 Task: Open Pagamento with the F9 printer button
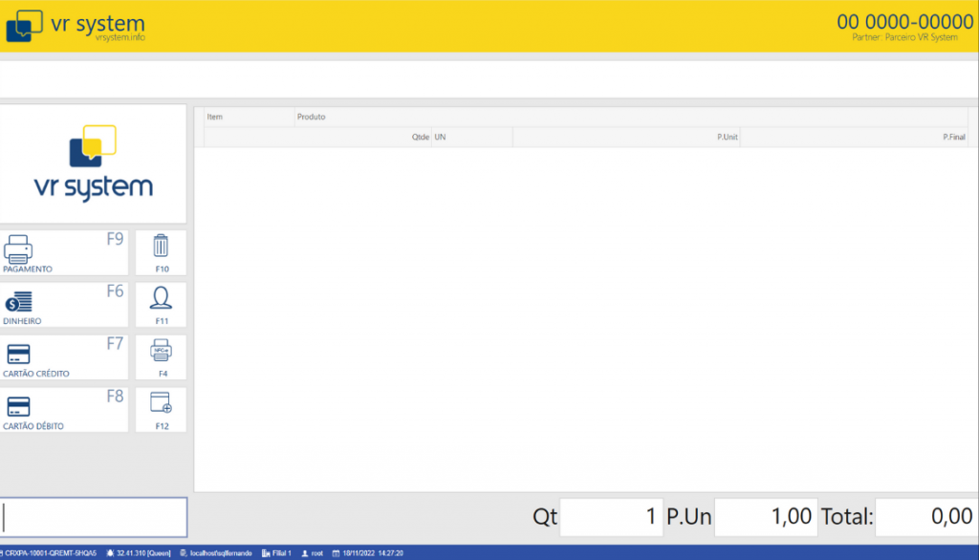click(63, 253)
